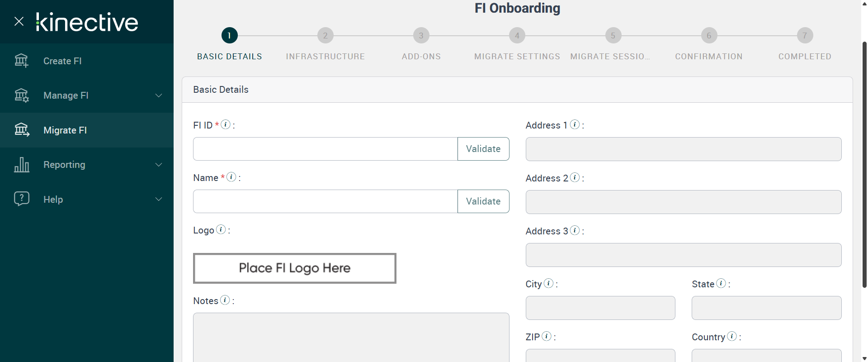Click into the FI ID text field
The width and height of the screenshot is (868, 362).
[325, 149]
